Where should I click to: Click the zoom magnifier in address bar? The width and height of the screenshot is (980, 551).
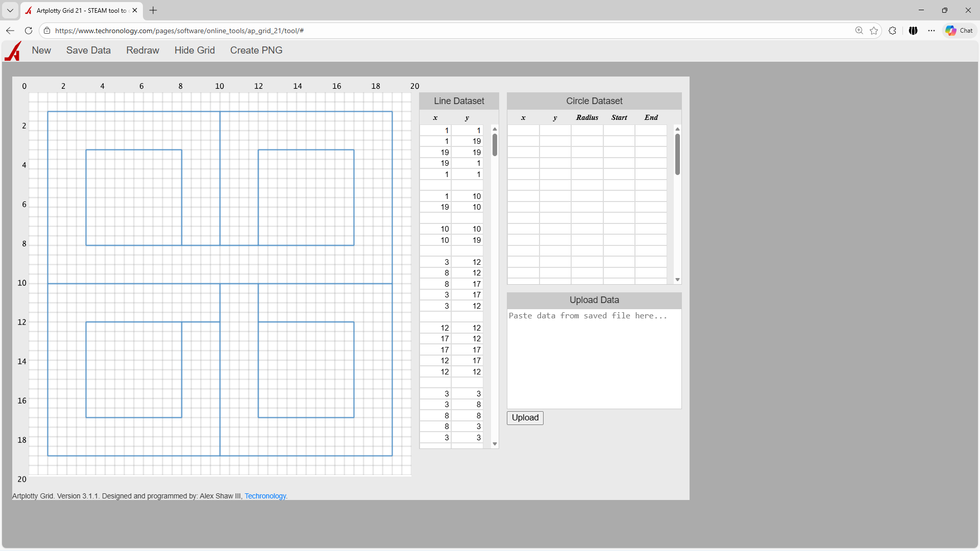click(859, 31)
